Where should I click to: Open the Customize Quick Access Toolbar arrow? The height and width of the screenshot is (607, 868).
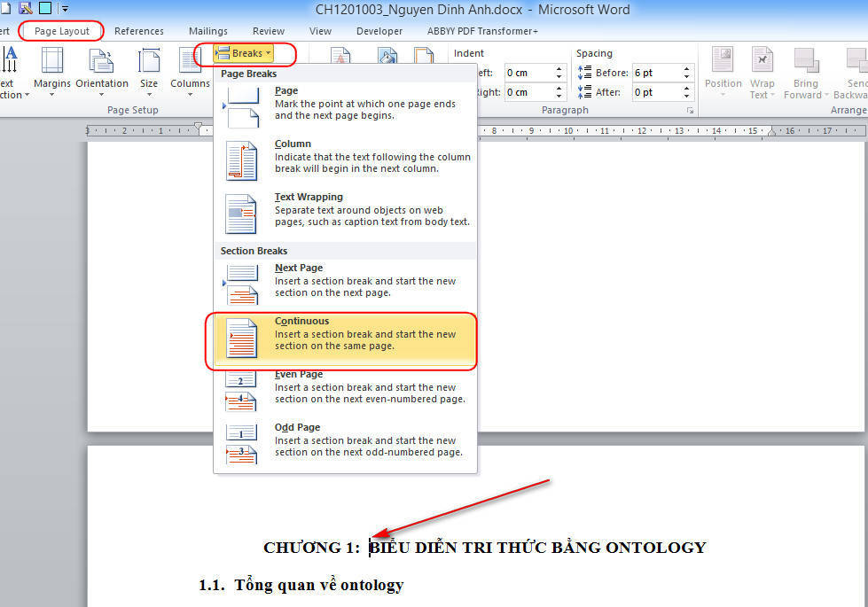64,8
